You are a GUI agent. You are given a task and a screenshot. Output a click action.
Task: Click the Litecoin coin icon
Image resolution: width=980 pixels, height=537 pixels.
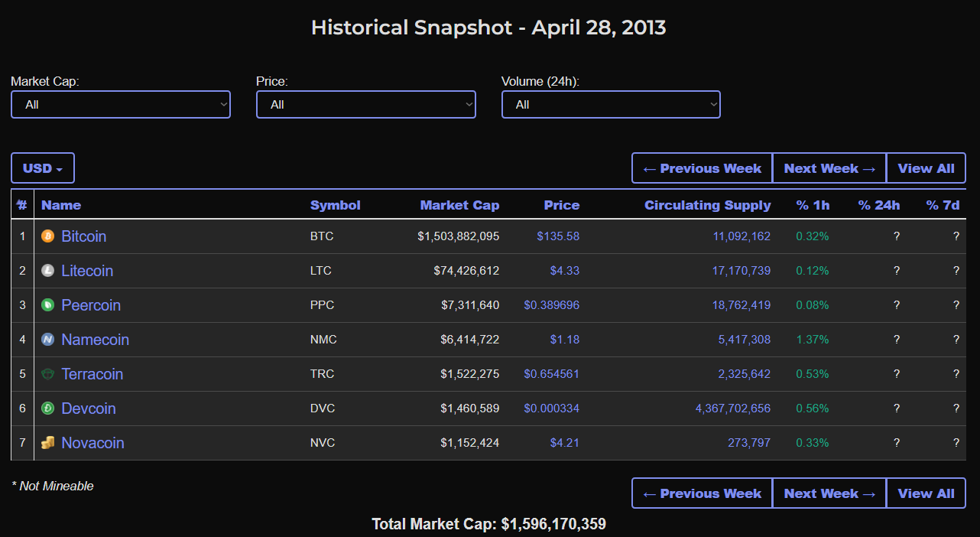pyautogui.click(x=47, y=271)
